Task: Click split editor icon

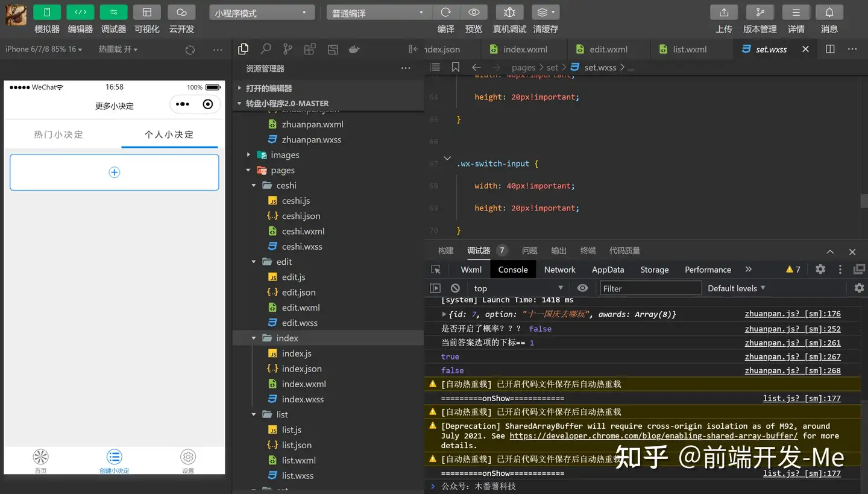Action: click(830, 49)
